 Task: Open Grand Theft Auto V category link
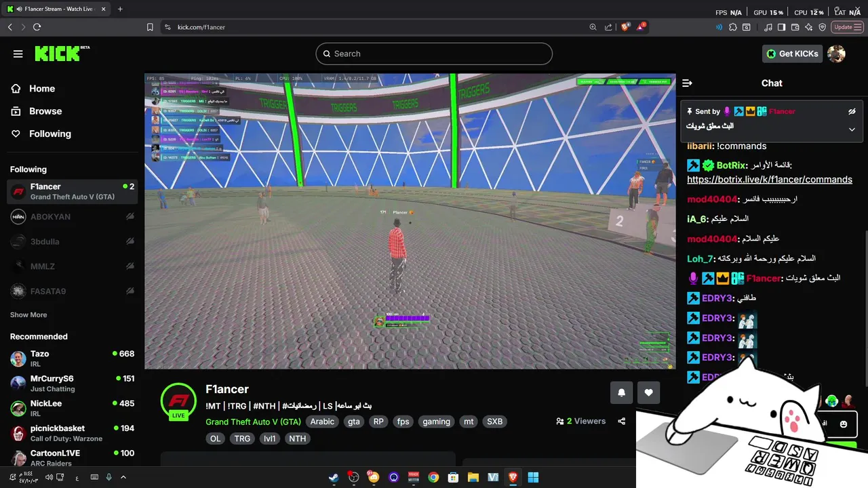point(253,422)
